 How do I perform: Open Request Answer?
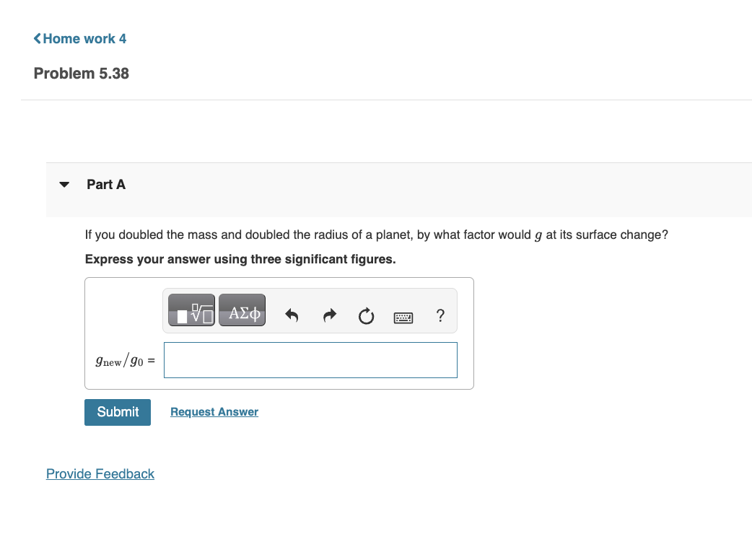pyautogui.click(x=214, y=411)
